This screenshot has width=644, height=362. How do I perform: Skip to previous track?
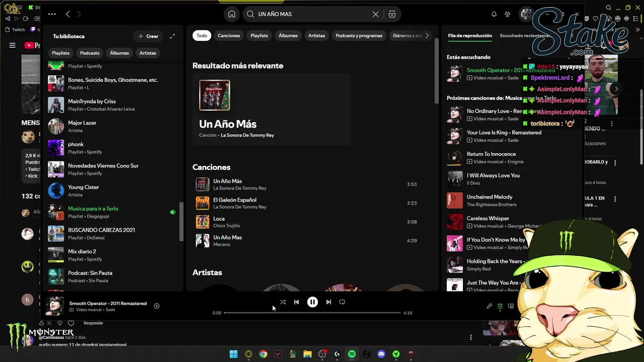click(296, 302)
